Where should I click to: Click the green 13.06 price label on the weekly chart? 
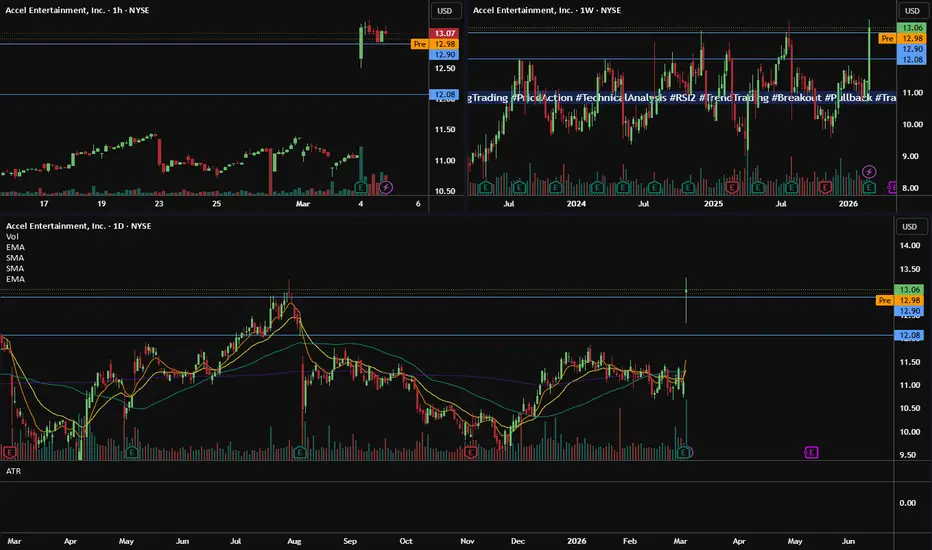pyautogui.click(x=911, y=28)
